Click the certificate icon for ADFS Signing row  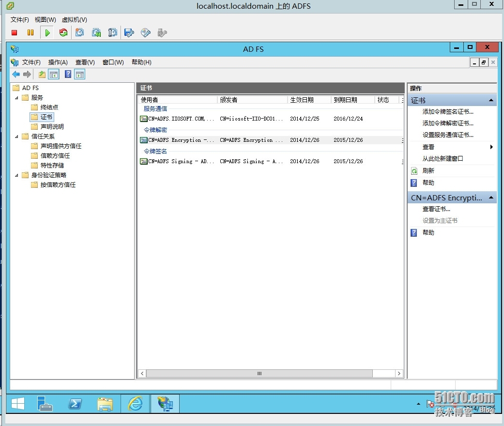[x=144, y=161]
